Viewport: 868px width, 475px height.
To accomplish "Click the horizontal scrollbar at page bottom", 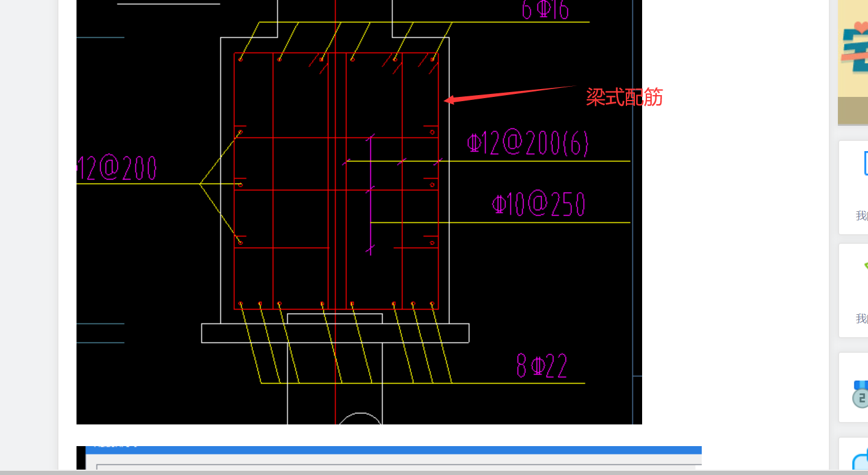I will (x=434, y=473).
